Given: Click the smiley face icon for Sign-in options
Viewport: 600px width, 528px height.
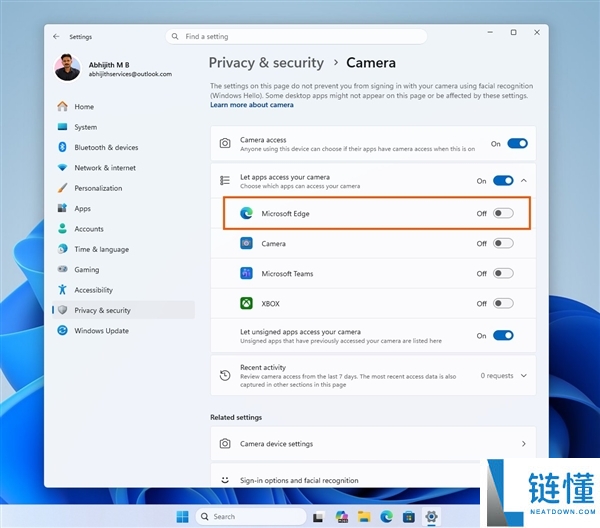Looking at the screenshot, I should pyautogui.click(x=225, y=480).
